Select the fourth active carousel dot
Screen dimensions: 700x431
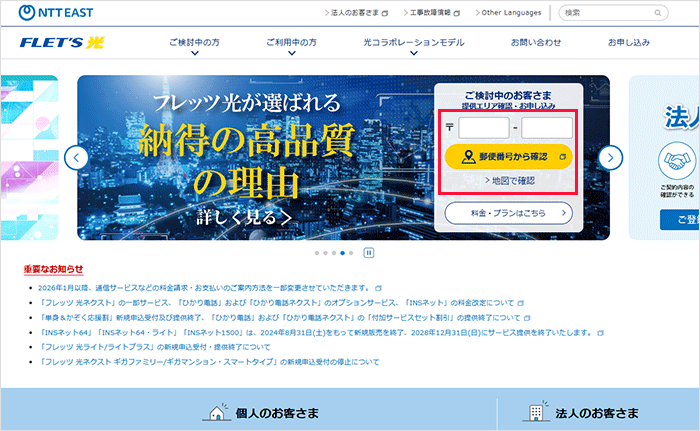coord(342,253)
